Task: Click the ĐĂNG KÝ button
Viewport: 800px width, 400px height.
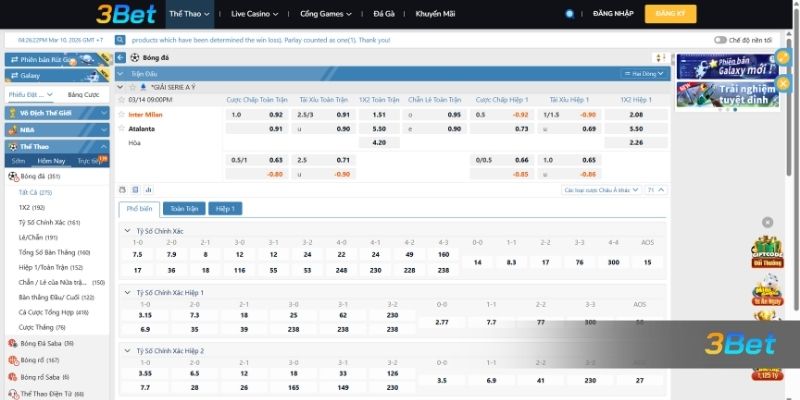Action: click(671, 14)
